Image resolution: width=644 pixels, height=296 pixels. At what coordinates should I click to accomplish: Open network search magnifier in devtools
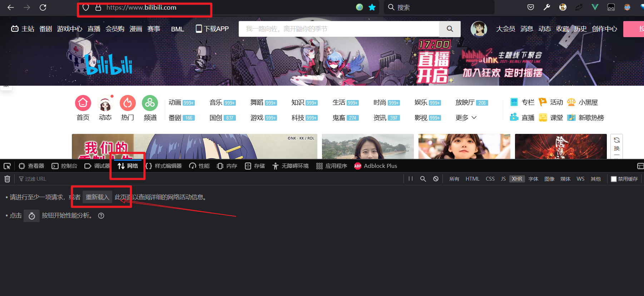[423, 179]
